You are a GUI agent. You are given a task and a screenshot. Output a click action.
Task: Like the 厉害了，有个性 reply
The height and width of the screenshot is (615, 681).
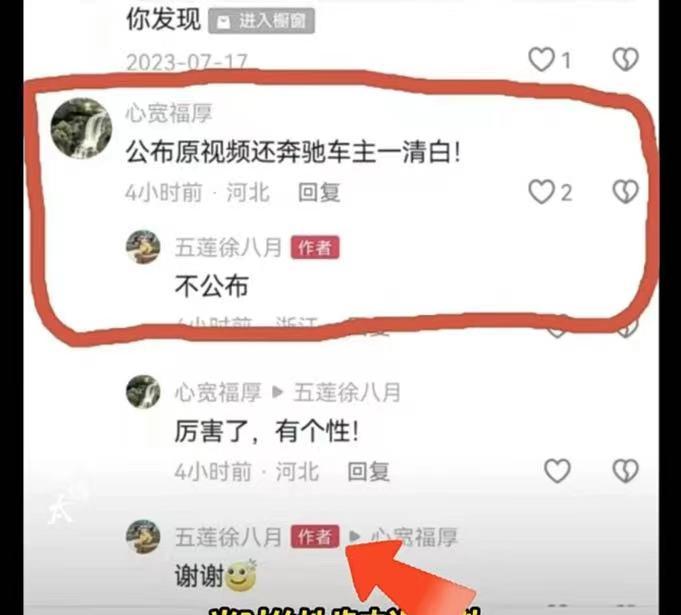[557, 471]
